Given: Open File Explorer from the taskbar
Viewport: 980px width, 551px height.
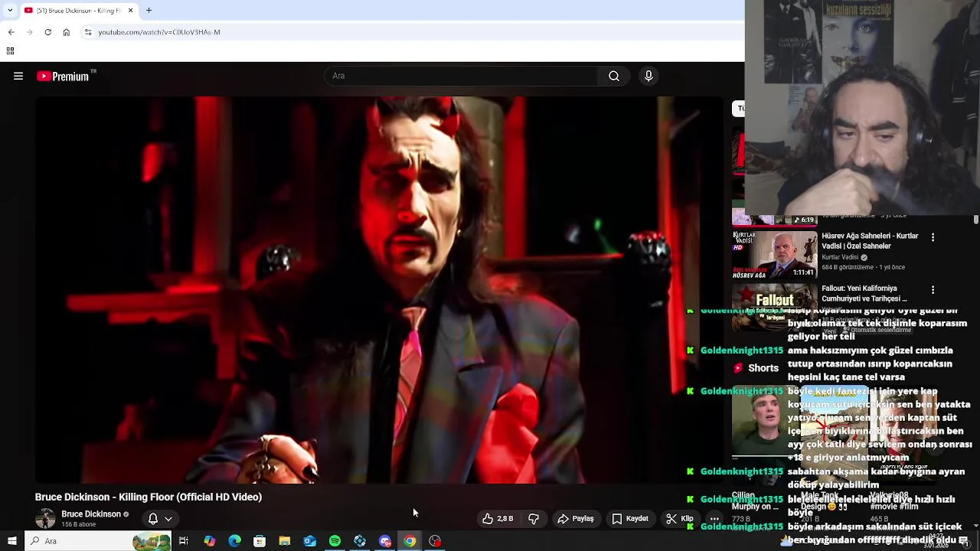Looking at the screenshot, I should [x=284, y=541].
